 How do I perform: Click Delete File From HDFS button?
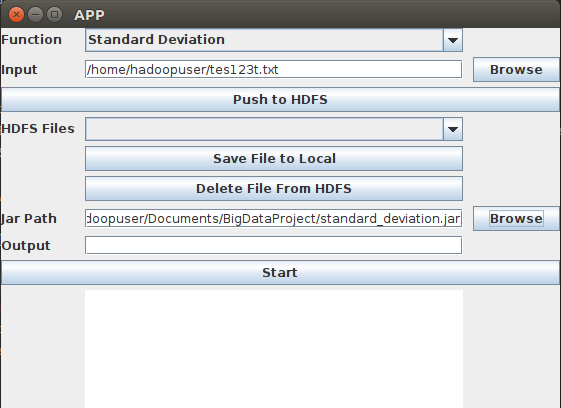(x=274, y=189)
